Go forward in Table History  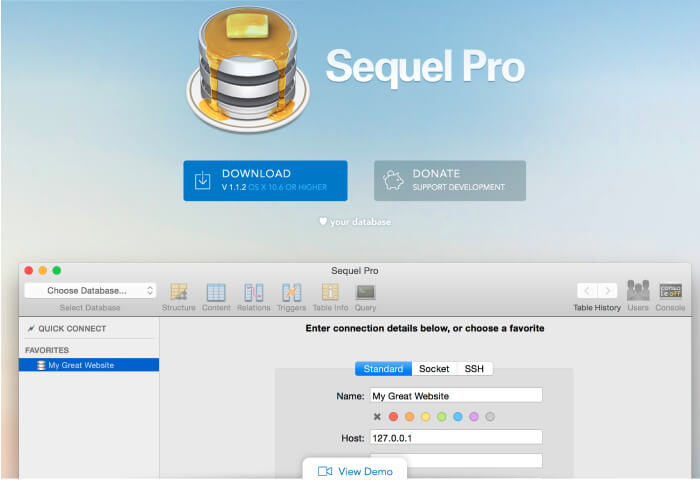click(x=608, y=291)
